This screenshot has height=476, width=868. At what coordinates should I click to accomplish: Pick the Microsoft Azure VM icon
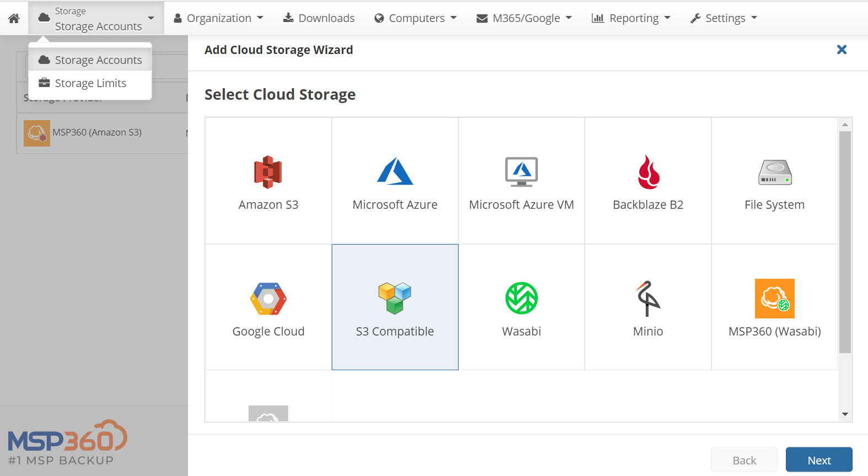click(521, 172)
